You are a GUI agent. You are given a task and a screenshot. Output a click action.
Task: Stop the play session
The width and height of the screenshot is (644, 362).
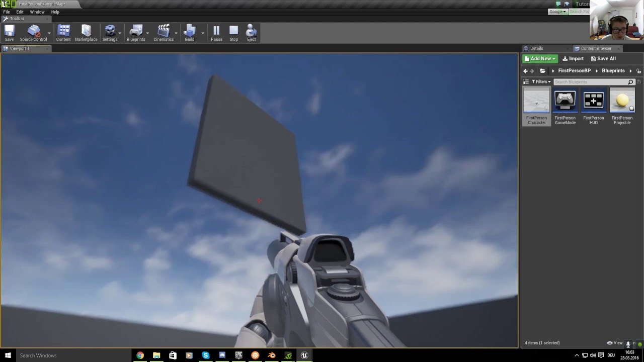(233, 33)
